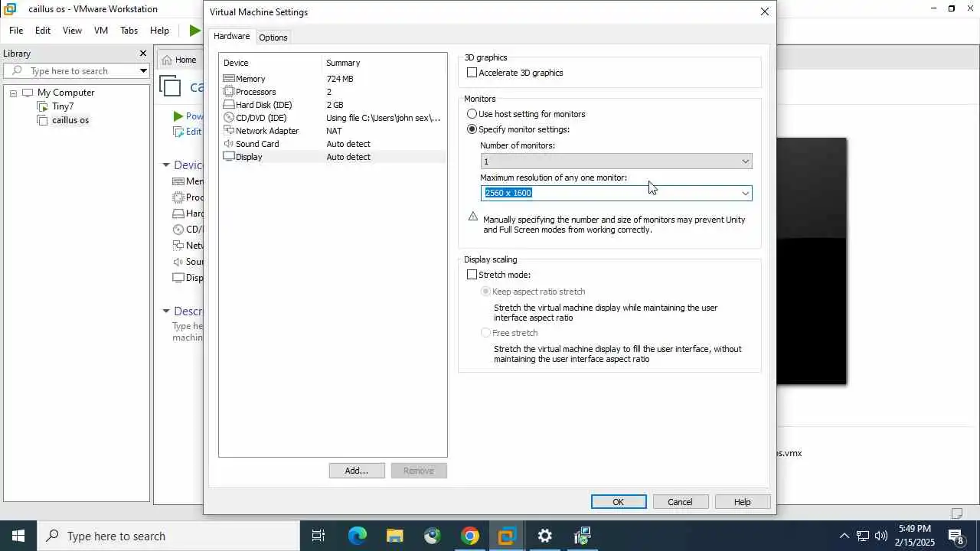The width and height of the screenshot is (980, 551).
Task: Collapse My Computer tree node
Action: pos(13,93)
